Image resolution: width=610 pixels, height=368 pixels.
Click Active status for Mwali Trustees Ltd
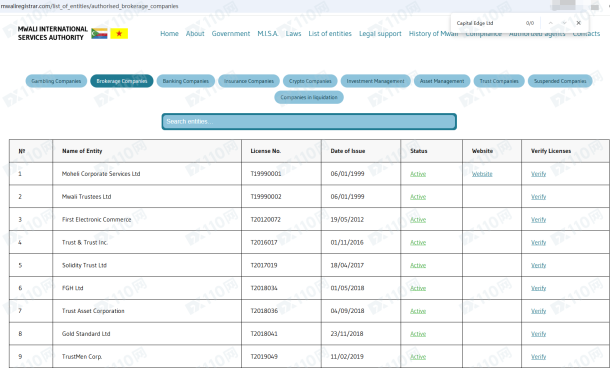pyautogui.click(x=418, y=197)
